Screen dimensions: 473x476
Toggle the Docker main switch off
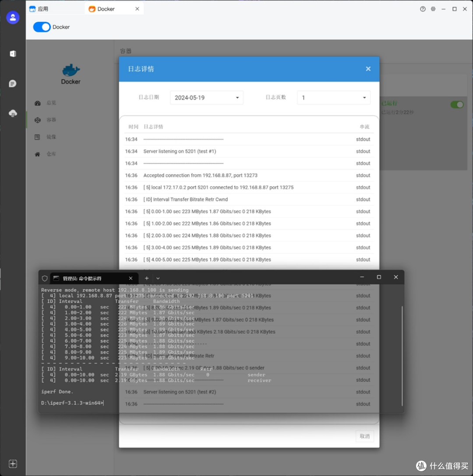click(x=42, y=27)
